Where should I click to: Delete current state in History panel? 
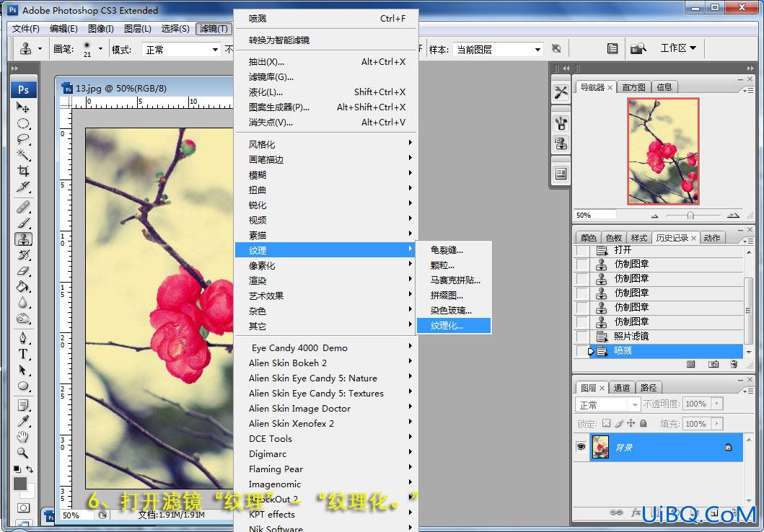pos(734,364)
